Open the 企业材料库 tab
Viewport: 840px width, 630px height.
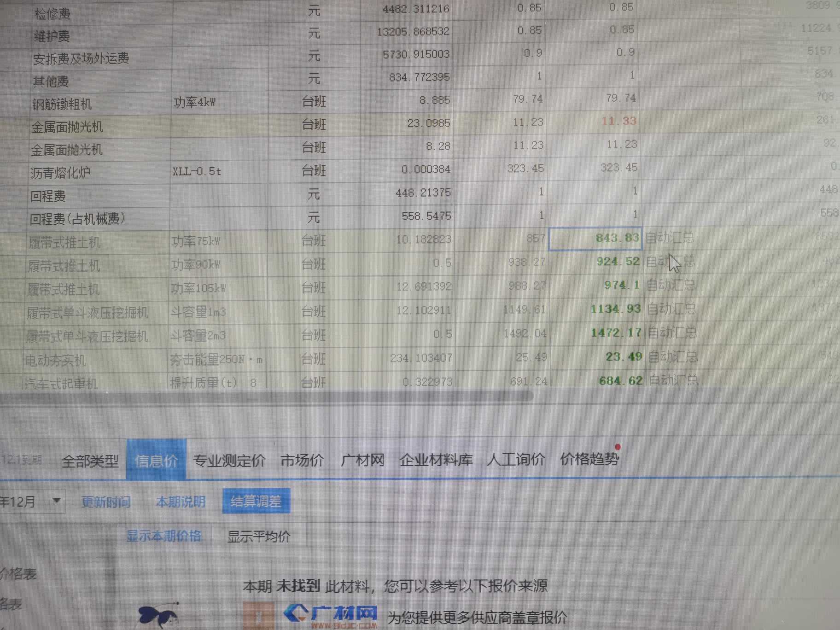tap(436, 460)
